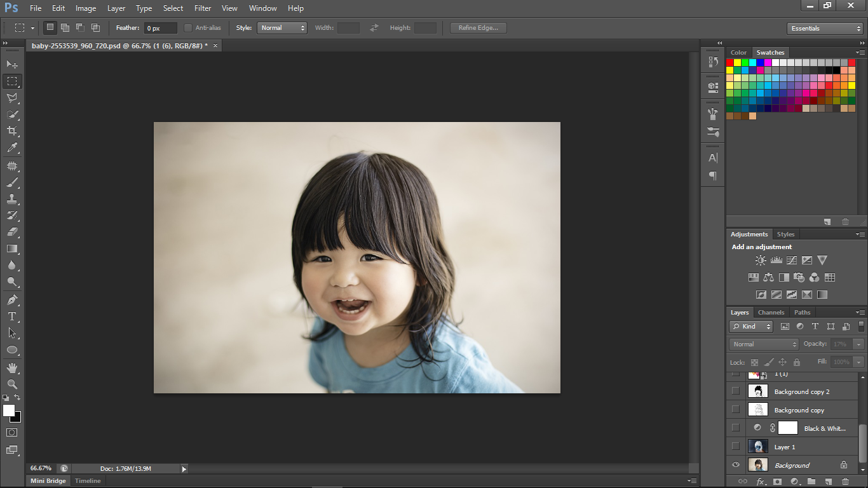This screenshot has height=488, width=868.
Task: Delete layer with trash icon
Action: [845, 482]
